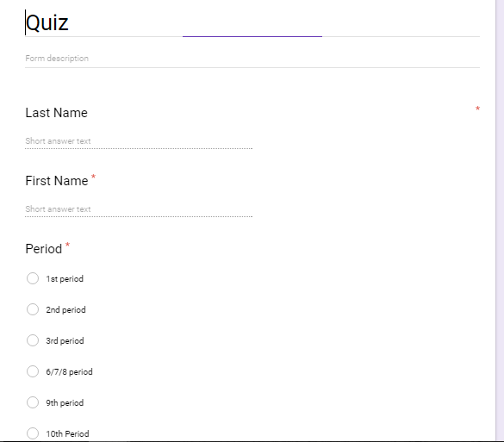The height and width of the screenshot is (442, 504).
Task: Pick the 10th Period radio button
Action: coord(33,433)
